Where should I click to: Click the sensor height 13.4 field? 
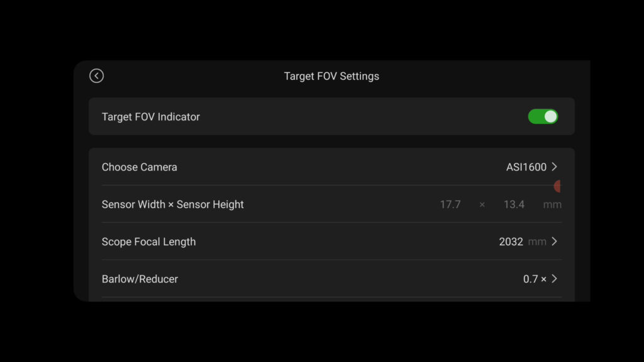coord(514,204)
